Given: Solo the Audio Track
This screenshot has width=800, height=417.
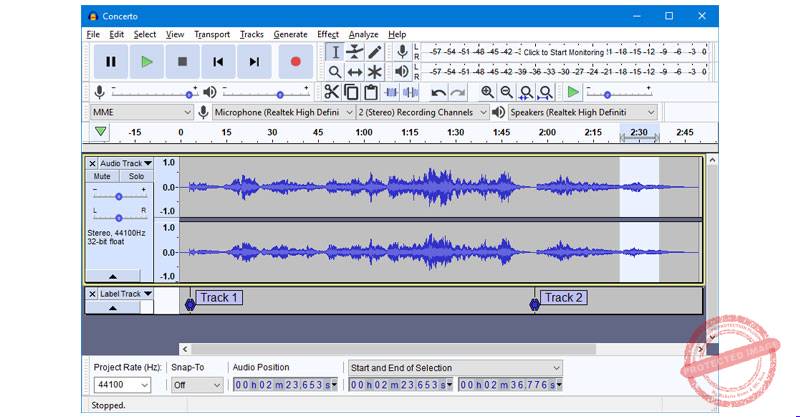Looking at the screenshot, I should point(136,176).
